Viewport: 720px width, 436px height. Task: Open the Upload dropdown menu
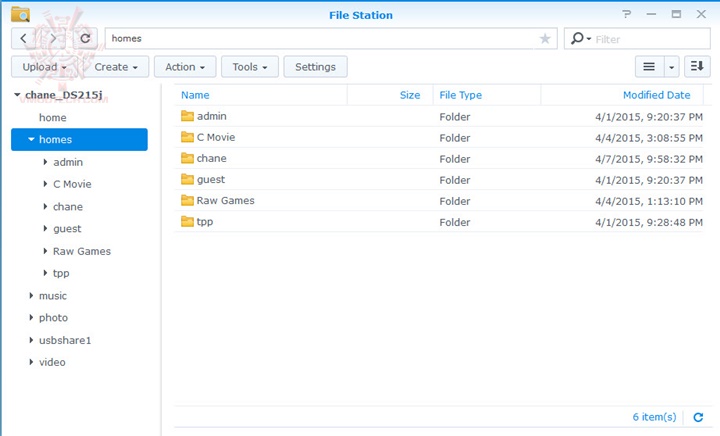point(45,67)
